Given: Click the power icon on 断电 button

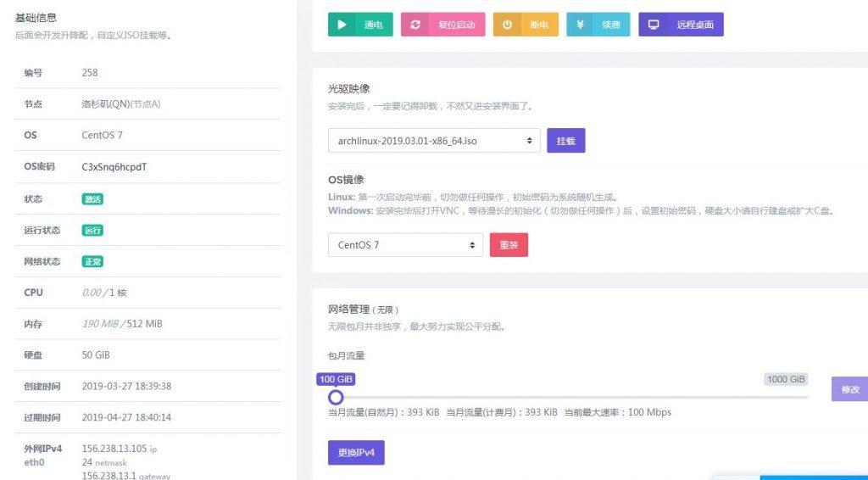Looking at the screenshot, I should tap(507, 25).
